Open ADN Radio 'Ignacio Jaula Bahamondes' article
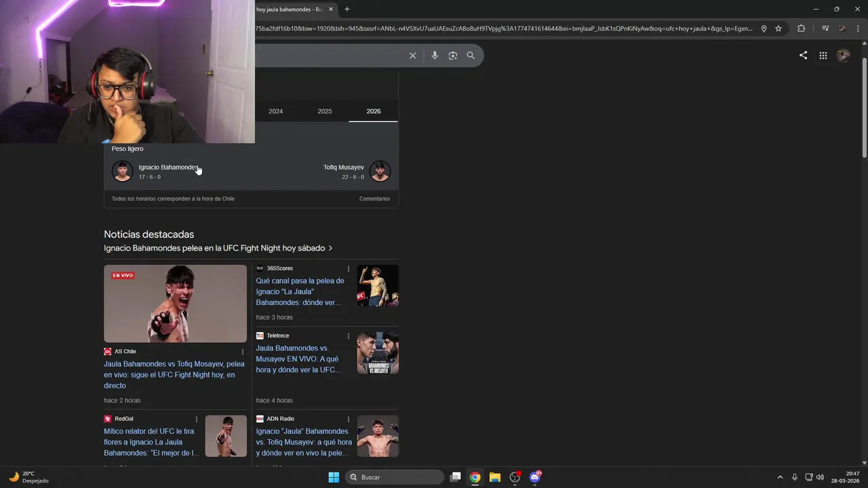Viewport: 868px width, 488px height. coord(303,442)
